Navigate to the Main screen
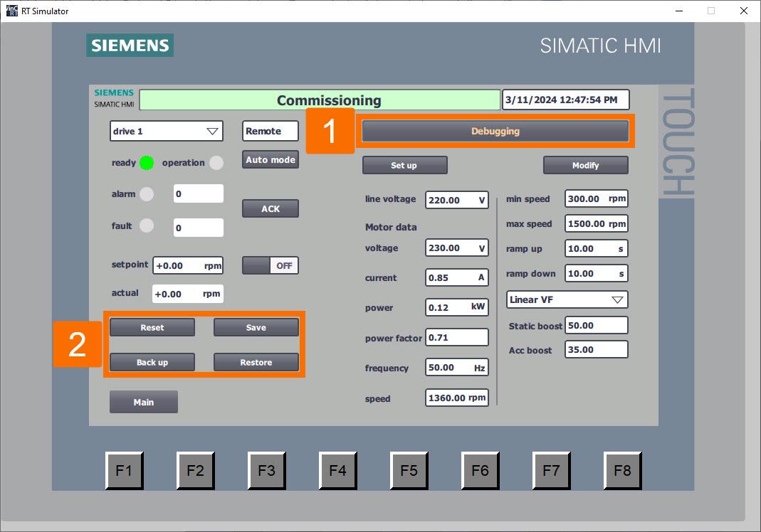761x532 pixels. click(x=143, y=402)
